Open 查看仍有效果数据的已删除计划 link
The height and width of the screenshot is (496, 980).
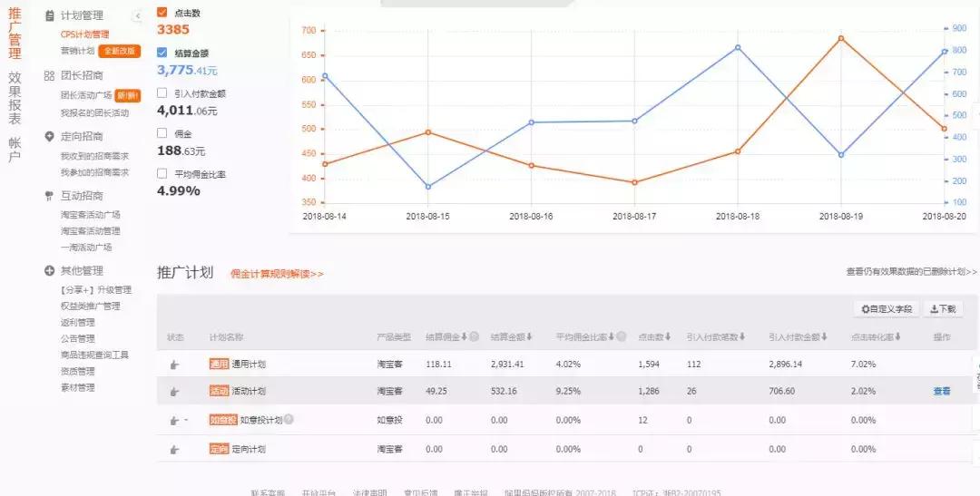point(911,272)
